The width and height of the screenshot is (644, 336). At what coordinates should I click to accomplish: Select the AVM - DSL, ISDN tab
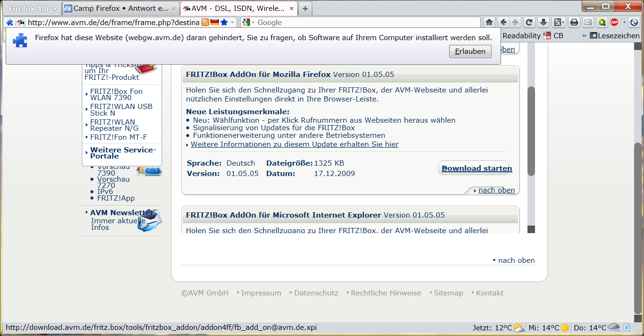pyautogui.click(x=238, y=8)
